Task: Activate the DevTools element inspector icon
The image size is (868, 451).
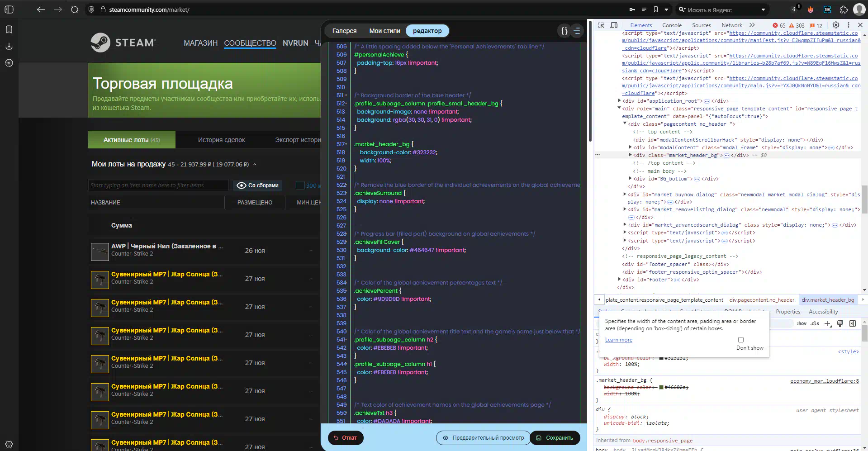Action: pyautogui.click(x=601, y=25)
